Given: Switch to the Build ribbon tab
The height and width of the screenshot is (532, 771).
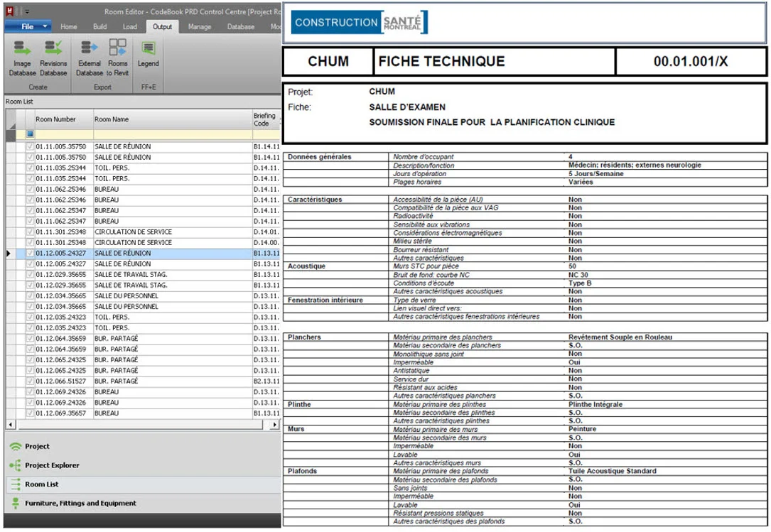Looking at the screenshot, I should click(99, 26).
